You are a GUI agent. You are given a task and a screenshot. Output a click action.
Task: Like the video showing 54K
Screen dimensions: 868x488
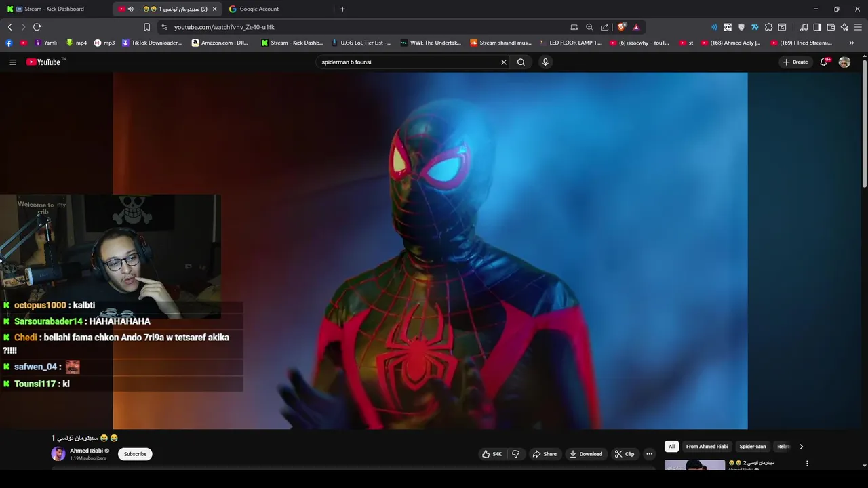point(492,454)
